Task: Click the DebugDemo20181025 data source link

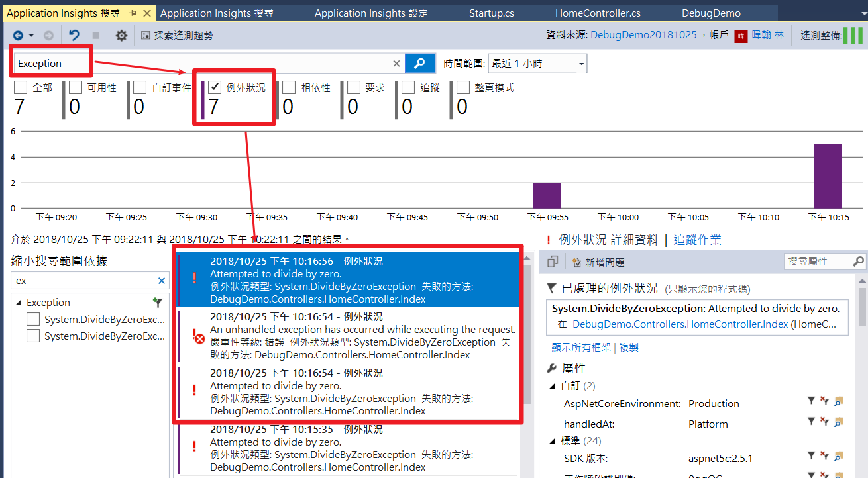Action: (x=643, y=35)
